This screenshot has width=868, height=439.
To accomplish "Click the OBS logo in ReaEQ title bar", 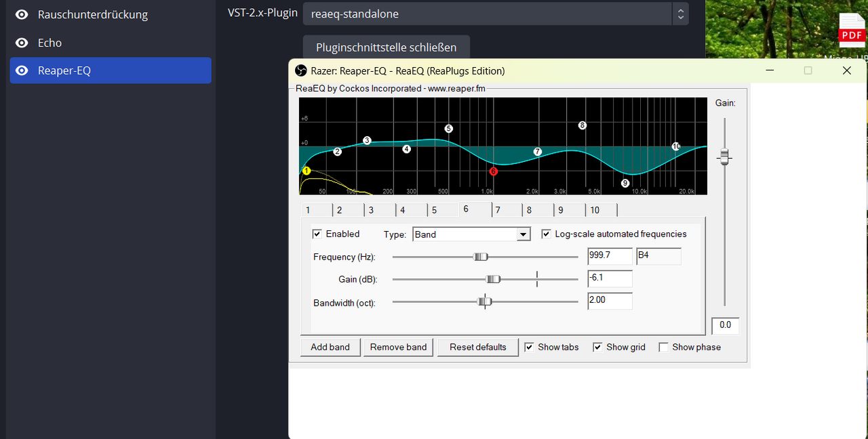I will click(x=301, y=70).
